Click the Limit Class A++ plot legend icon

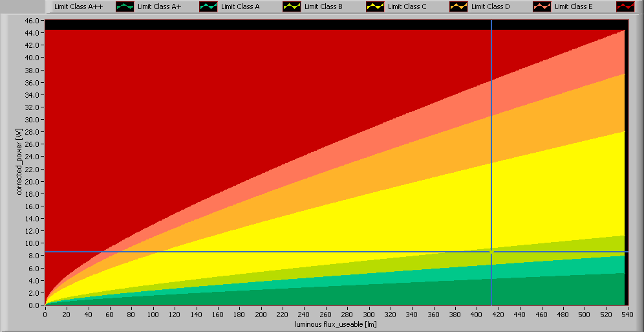pos(125,6)
